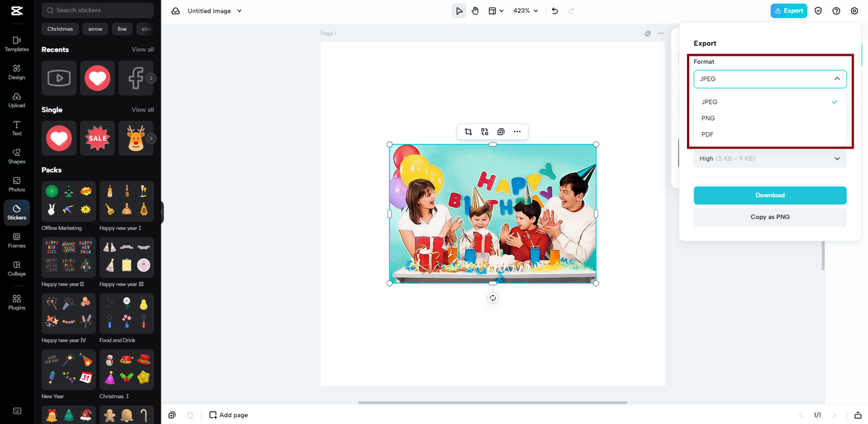Filter stickers by line tag
The height and width of the screenshot is (424, 868).
(x=122, y=29)
